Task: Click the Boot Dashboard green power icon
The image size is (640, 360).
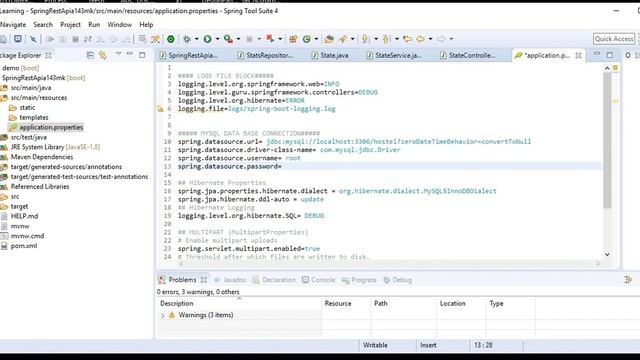Action: [x=171, y=39]
